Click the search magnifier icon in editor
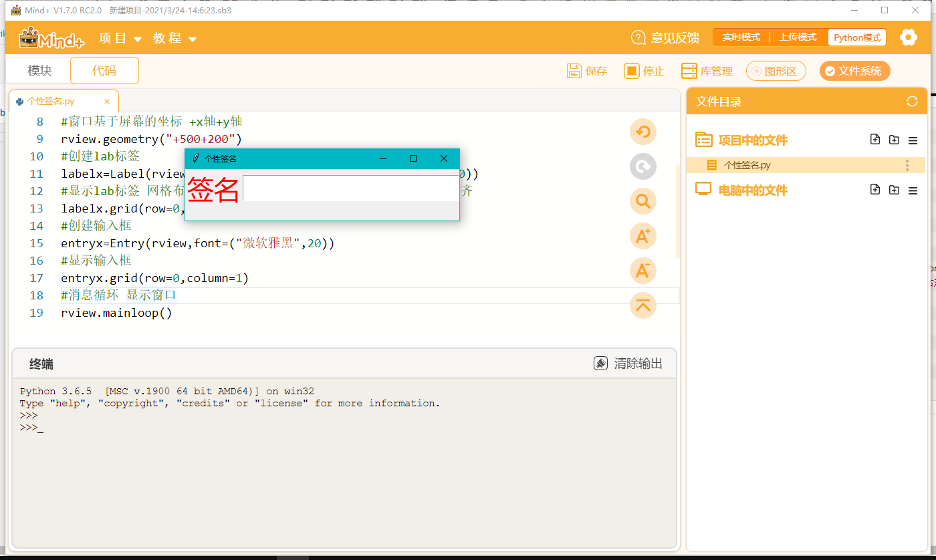 pos(643,201)
